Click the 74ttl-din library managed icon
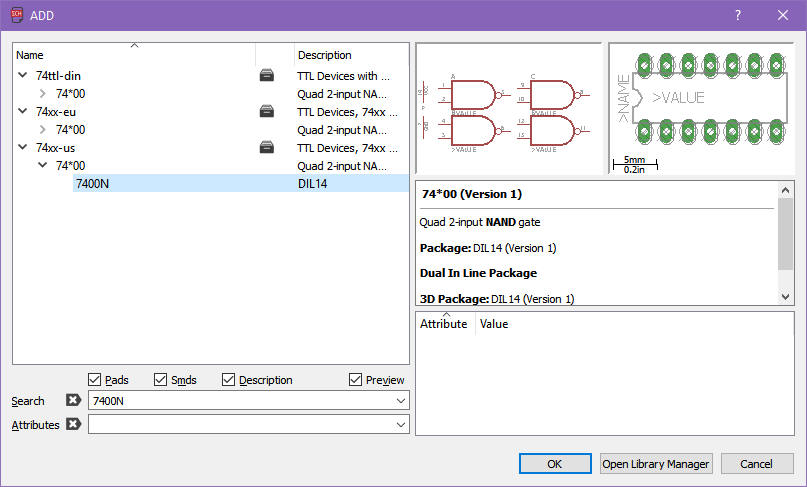 pos(266,75)
